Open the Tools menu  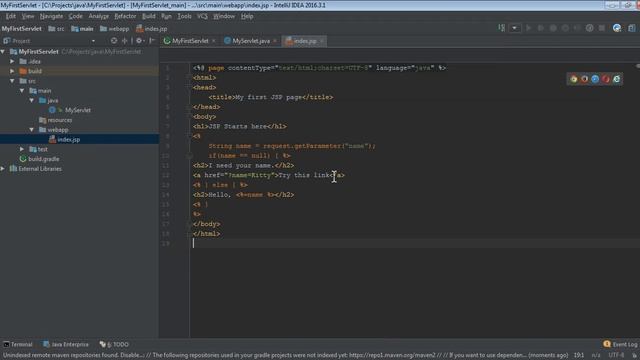click(x=184, y=16)
